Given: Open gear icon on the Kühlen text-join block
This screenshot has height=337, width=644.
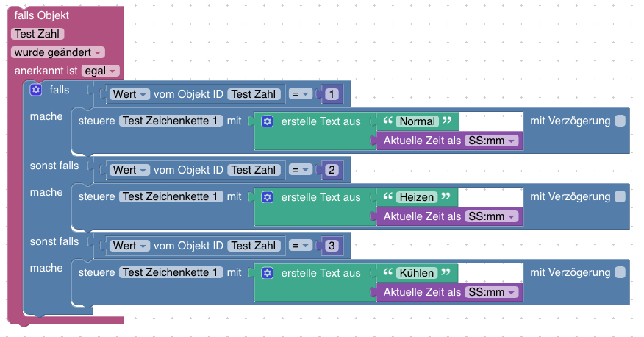Looking at the screenshot, I should tap(268, 273).
